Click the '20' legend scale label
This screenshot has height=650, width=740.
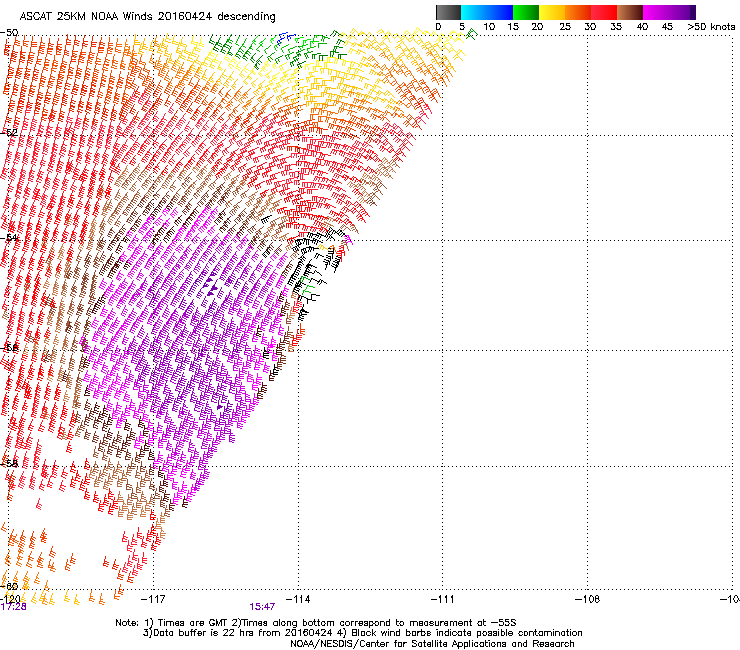pos(537,27)
